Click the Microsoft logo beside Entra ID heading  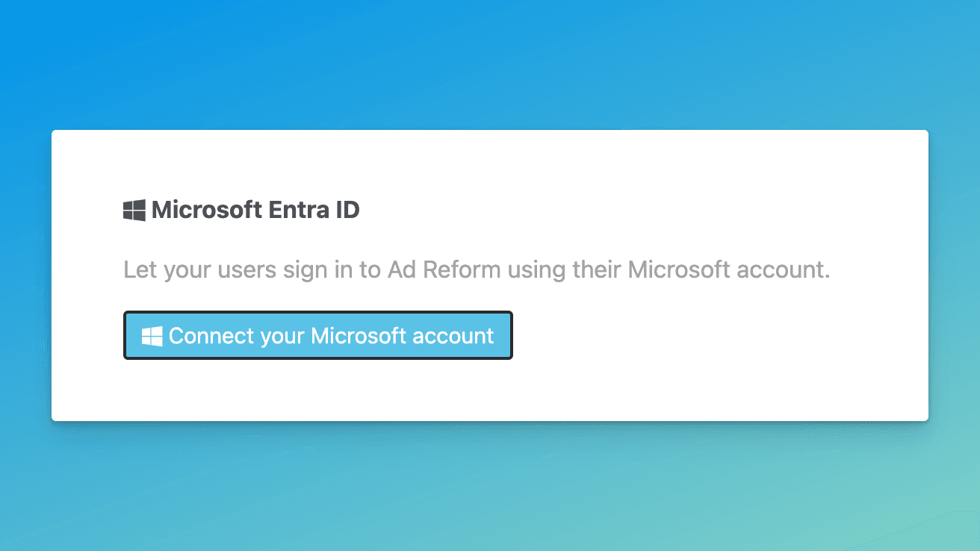point(134,210)
